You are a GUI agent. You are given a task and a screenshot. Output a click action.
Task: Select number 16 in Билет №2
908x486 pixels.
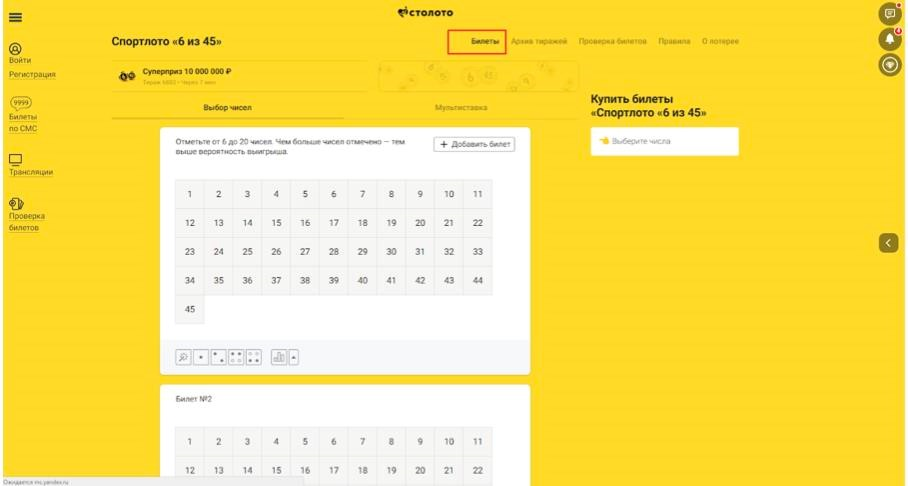click(x=305, y=471)
